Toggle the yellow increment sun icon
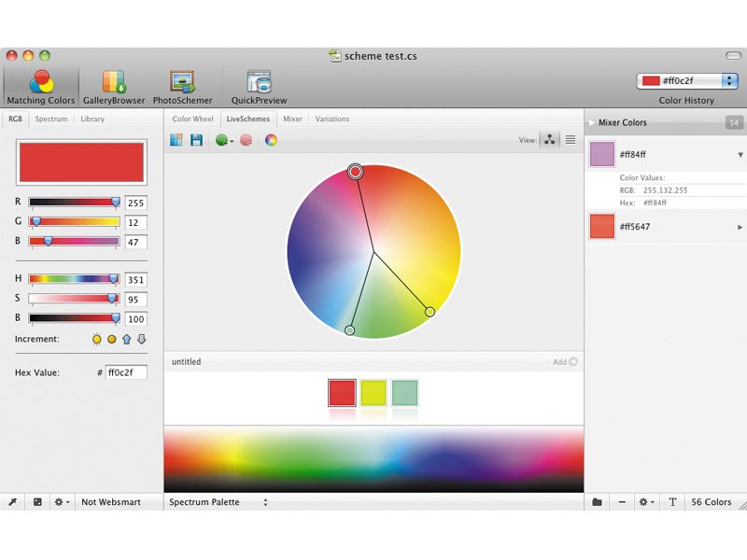The image size is (747, 560). 95,339
